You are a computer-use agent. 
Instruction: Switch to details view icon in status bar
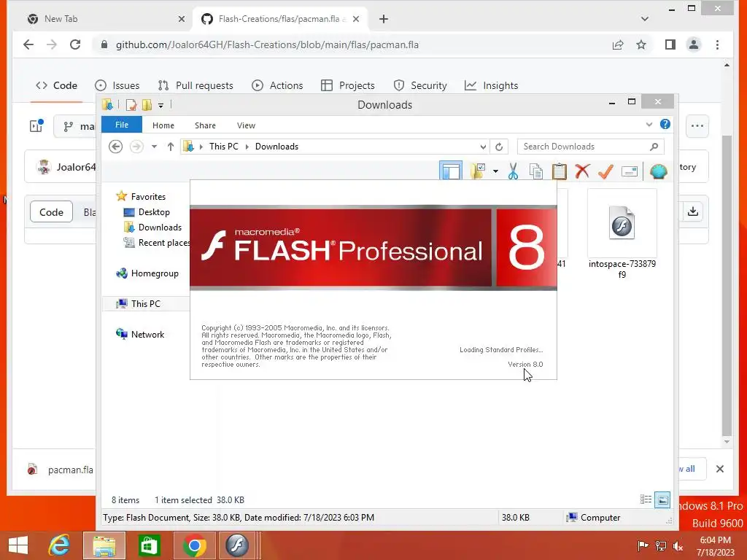coord(646,499)
